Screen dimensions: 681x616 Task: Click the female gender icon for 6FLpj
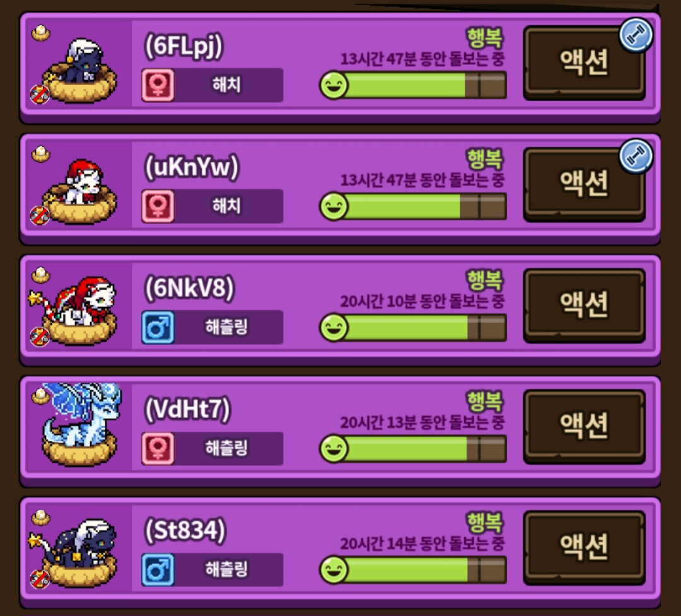click(x=158, y=85)
